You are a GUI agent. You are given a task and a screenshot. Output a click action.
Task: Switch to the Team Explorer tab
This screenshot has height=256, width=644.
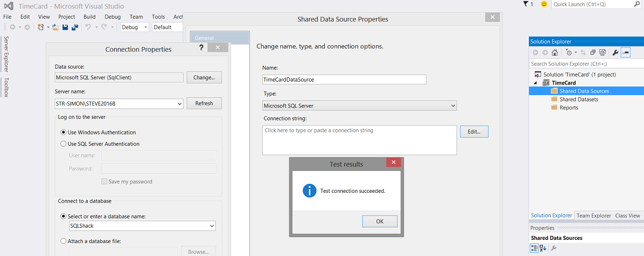pos(593,216)
